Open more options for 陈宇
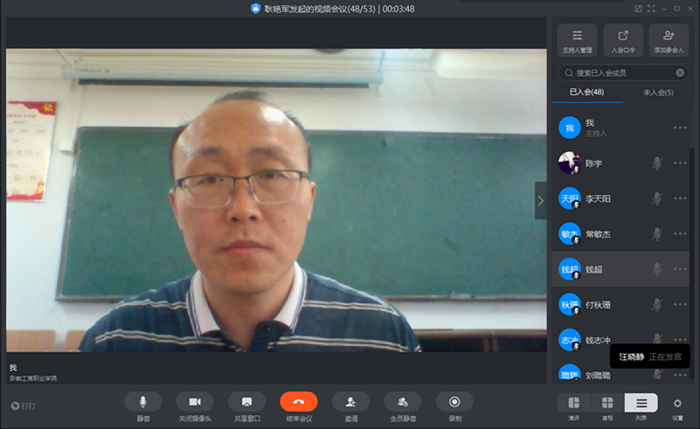700x429 pixels. (680, 163)
